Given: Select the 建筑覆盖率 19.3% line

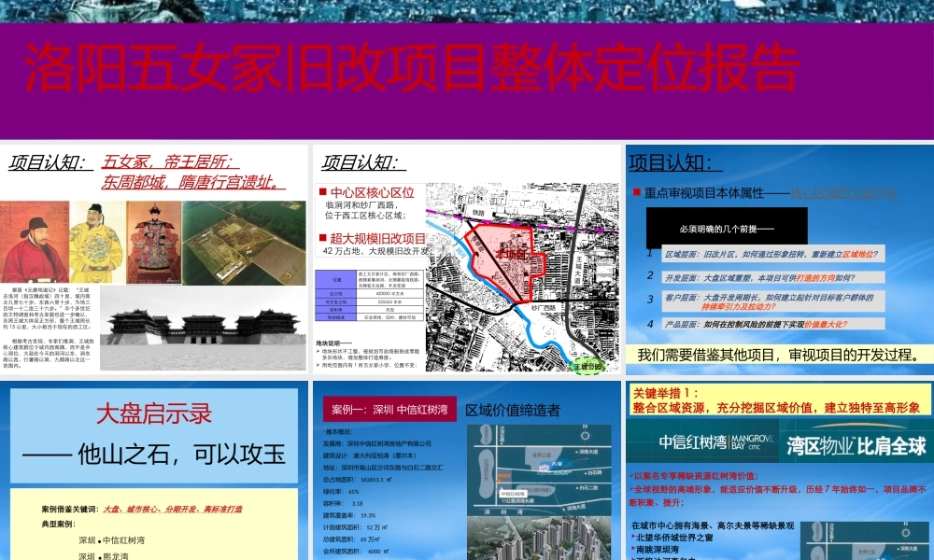Looking at the screenshot, I should [x=349, y=515].
